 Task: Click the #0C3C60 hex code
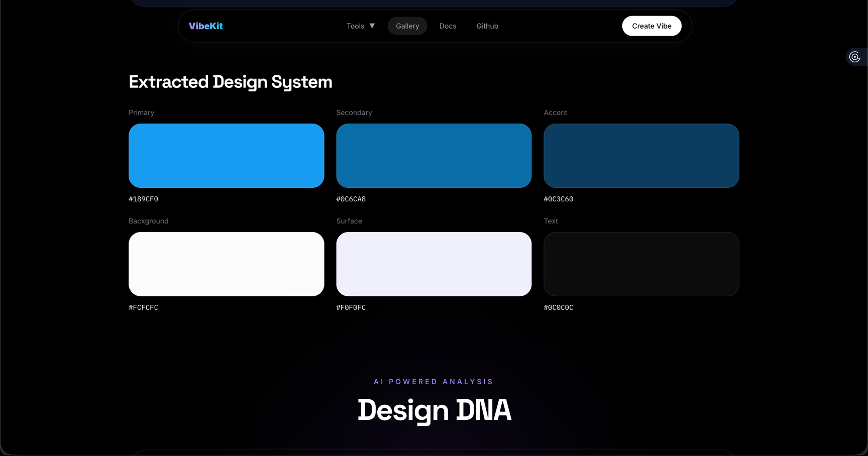[558, 199]
